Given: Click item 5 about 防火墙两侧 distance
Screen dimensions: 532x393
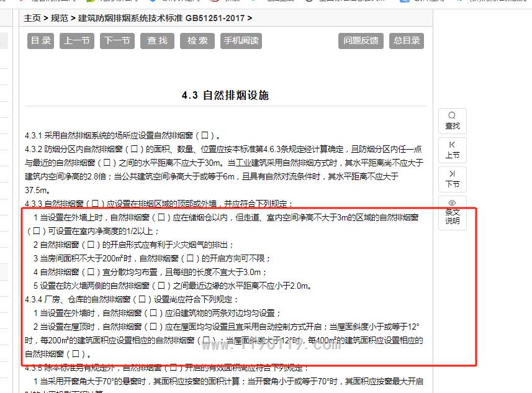Looking at the screenshot, I should click(172, 286).
